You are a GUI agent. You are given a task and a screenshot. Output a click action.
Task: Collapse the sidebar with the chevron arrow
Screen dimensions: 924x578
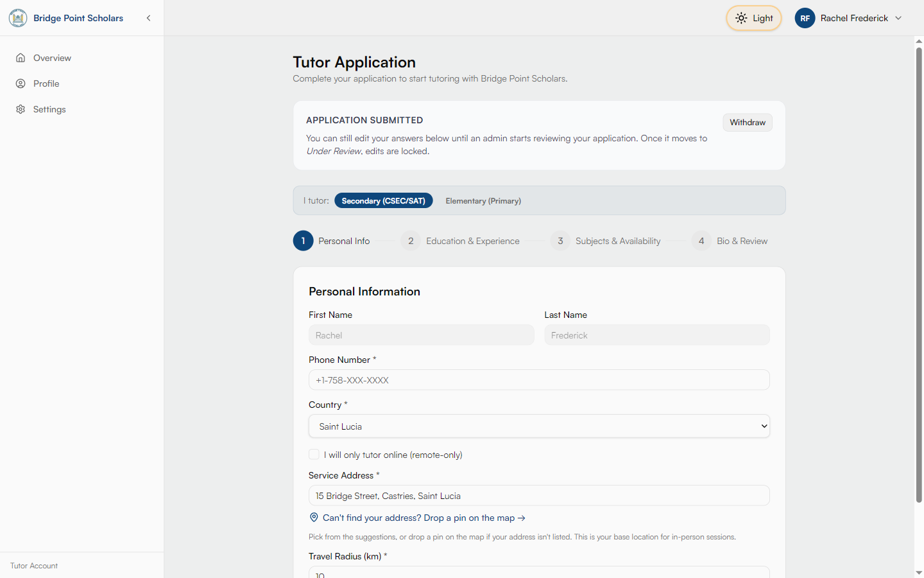click(149, 18)
